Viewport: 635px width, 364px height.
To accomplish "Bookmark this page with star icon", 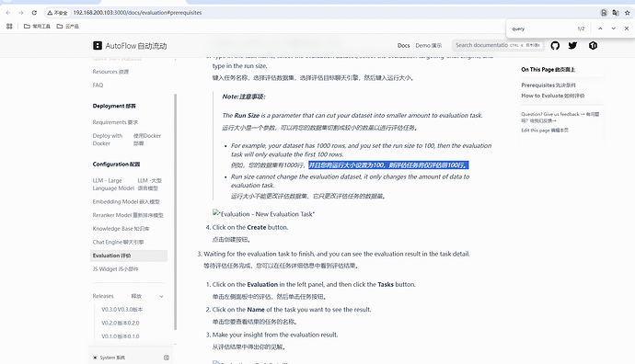I will coord(628,13).
